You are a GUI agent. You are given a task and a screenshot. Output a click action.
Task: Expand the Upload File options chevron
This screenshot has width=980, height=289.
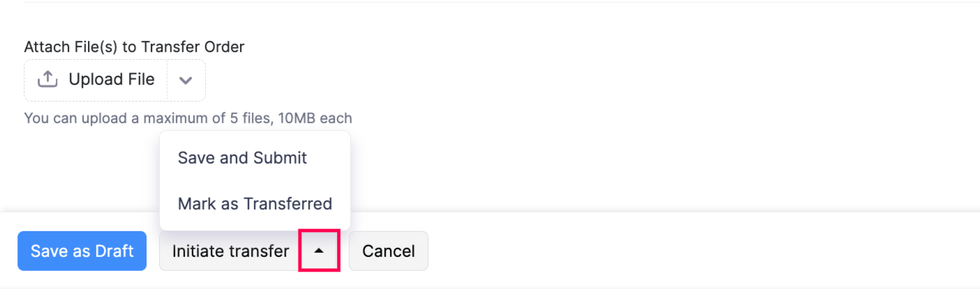click(186, 80)
